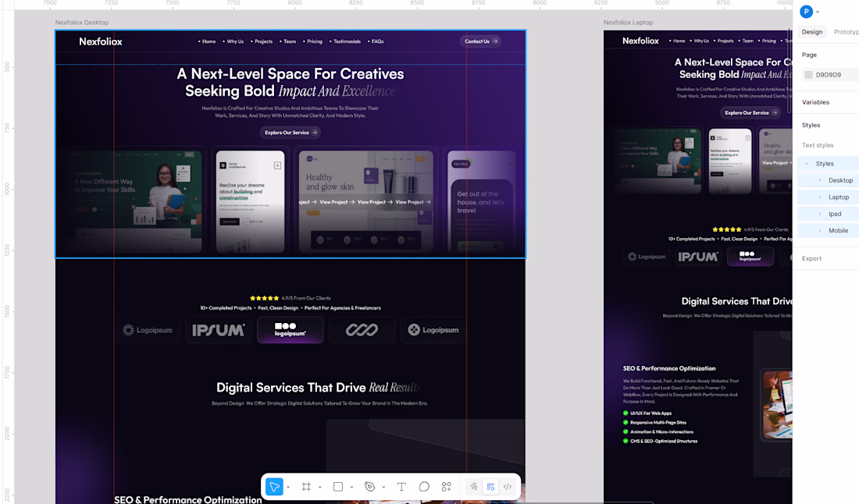Image resolution: width=859 pixels, height=504 pixels.
Task: Select the Frame tool
Action: pos(306,487)
